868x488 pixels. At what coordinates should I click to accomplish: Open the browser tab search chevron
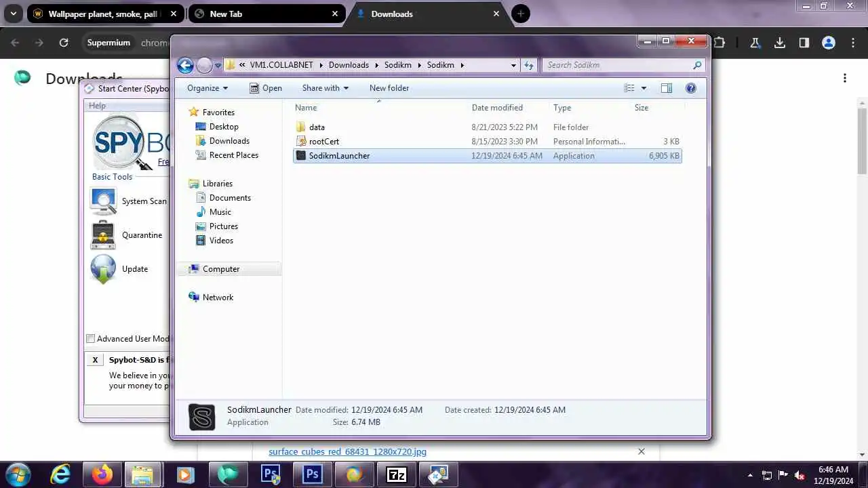[x=13, y=14]
